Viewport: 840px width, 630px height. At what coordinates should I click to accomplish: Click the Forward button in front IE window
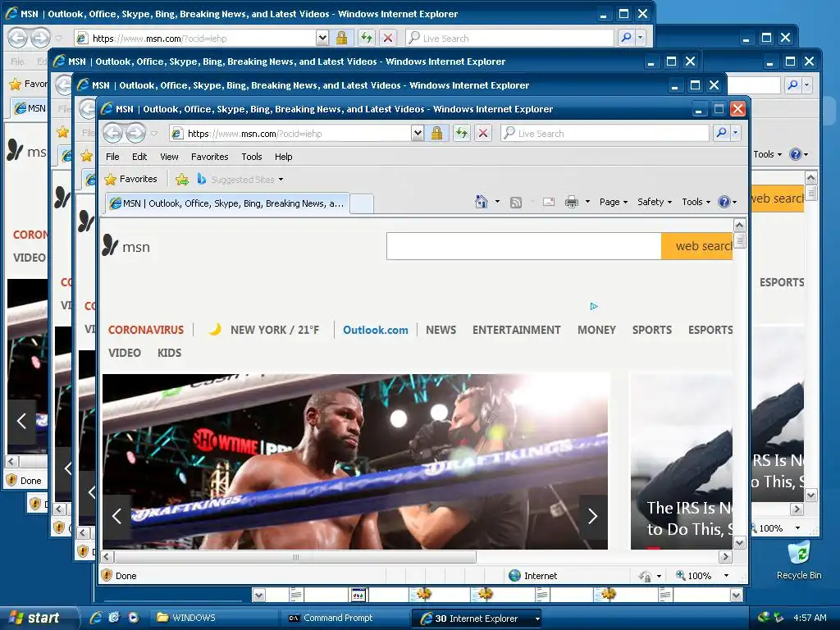(136, 134)
